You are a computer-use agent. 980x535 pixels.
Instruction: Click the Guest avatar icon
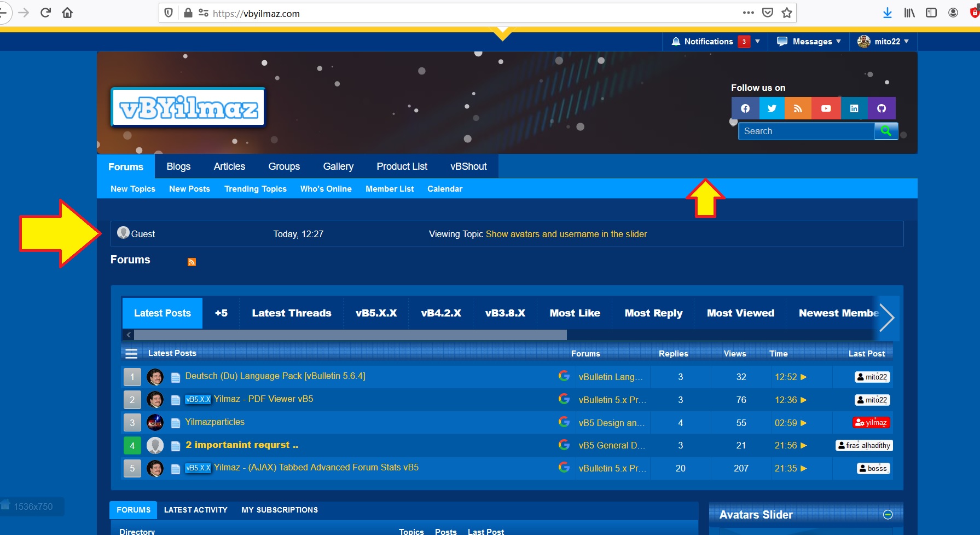click(123, 233)
